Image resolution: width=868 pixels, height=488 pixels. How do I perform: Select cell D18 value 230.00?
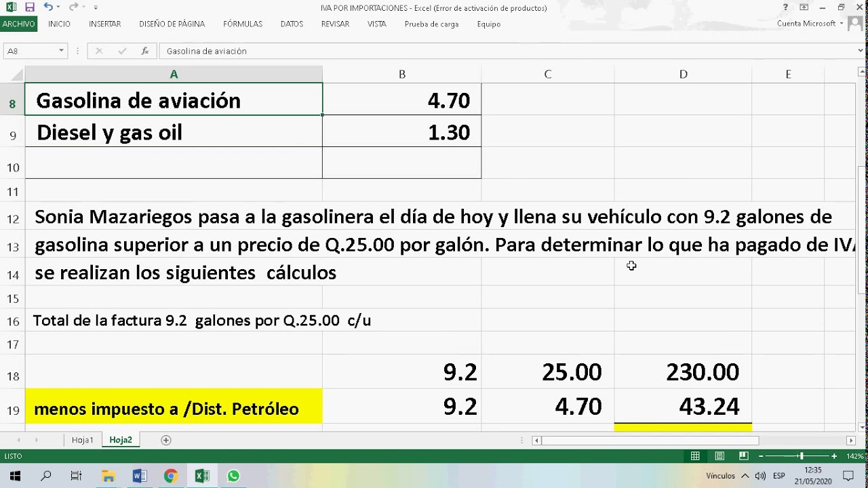pos(683,371)
